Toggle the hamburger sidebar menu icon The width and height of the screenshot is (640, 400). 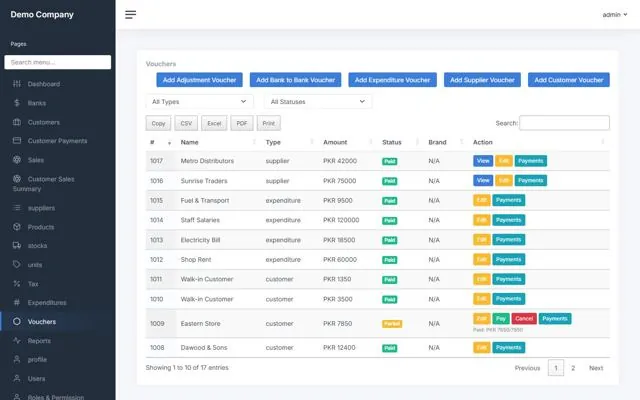point(130,15)
